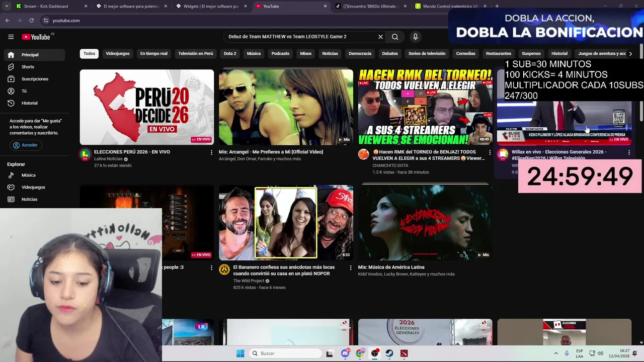644x362 pixels.
Task: Click CHANCHITO DOTA channel avatar
Action: (363, 154)
